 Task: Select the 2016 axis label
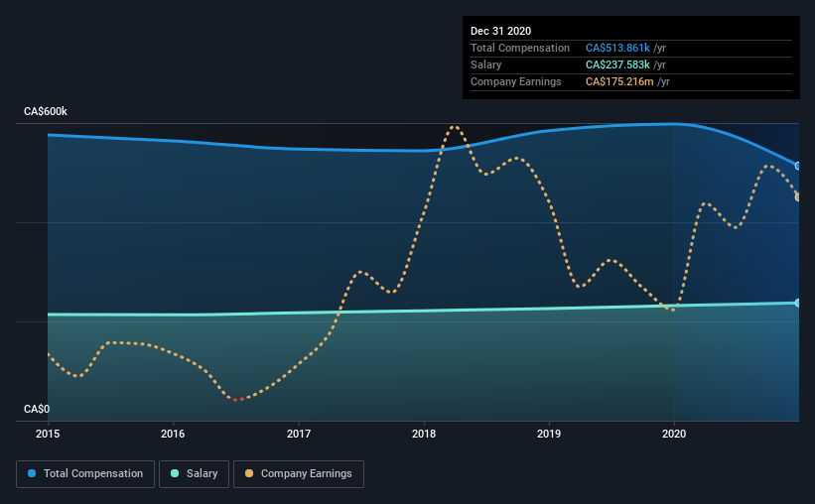173,434
